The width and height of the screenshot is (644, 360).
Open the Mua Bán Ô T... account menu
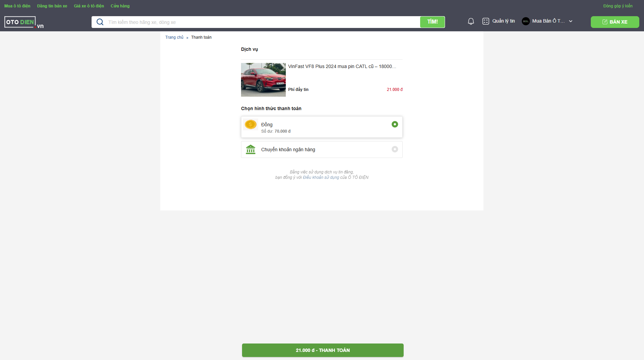tap(548, 21)
